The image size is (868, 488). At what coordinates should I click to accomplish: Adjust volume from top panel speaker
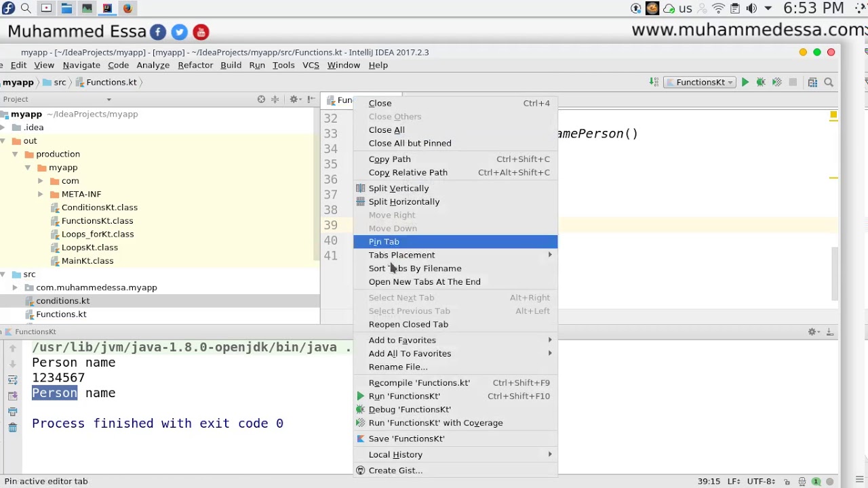click(x=751, y=8)
